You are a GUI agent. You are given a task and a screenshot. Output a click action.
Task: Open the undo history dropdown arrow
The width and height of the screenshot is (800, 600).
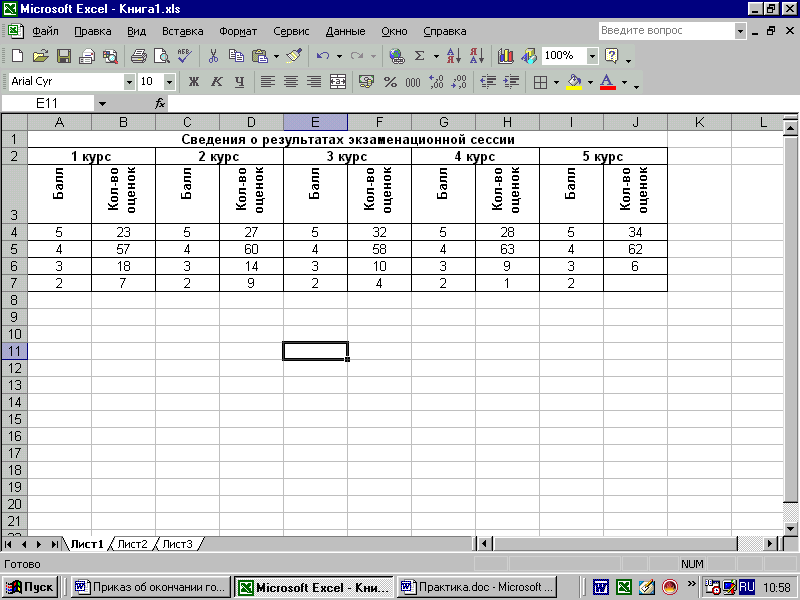tap(339, 56)
